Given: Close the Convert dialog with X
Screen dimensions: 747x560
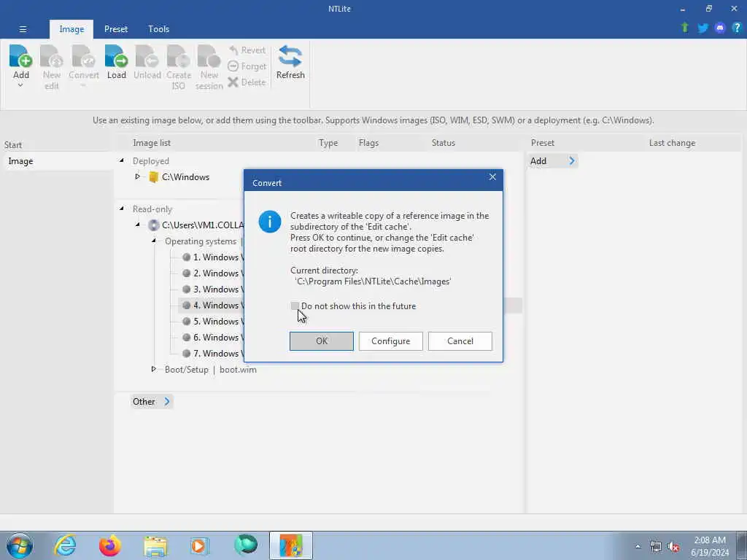Looking at the screenshot, I should 492,176.
